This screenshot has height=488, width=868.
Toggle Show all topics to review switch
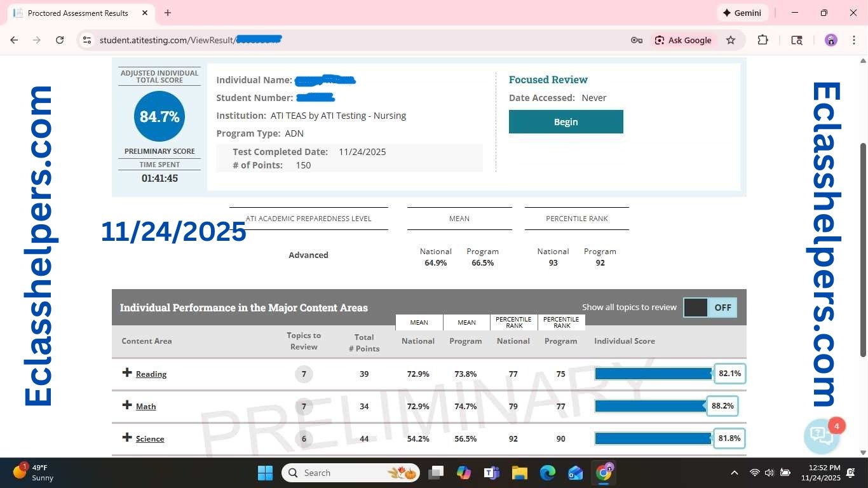coord(709,308)
